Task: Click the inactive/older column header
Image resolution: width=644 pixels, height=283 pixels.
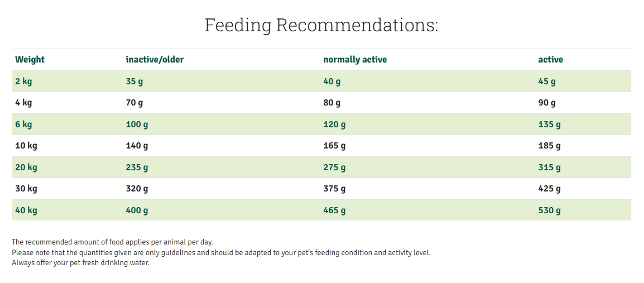Action: pyautogui.click(x=155, y=60)
